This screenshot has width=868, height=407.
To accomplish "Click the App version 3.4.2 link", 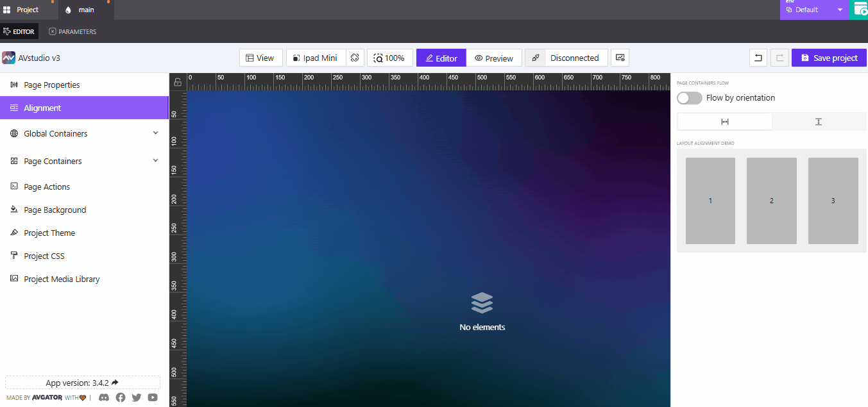I will point(82,383).
